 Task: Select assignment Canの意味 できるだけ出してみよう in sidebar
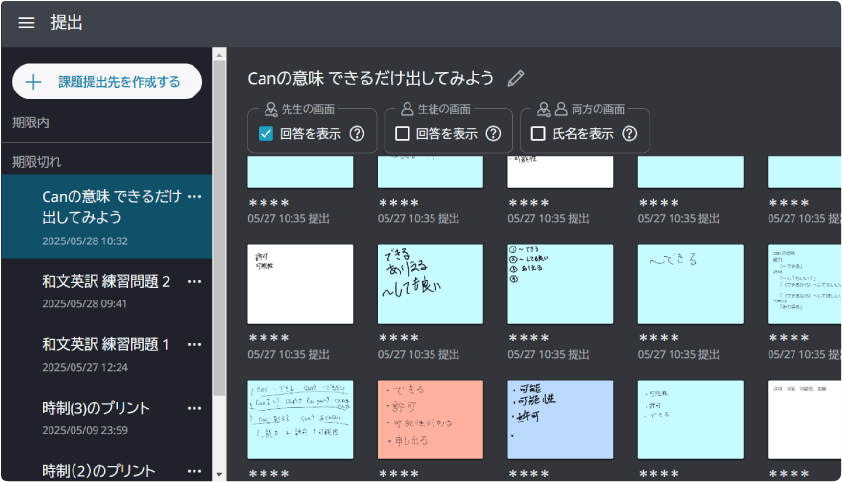pos(107,217)
